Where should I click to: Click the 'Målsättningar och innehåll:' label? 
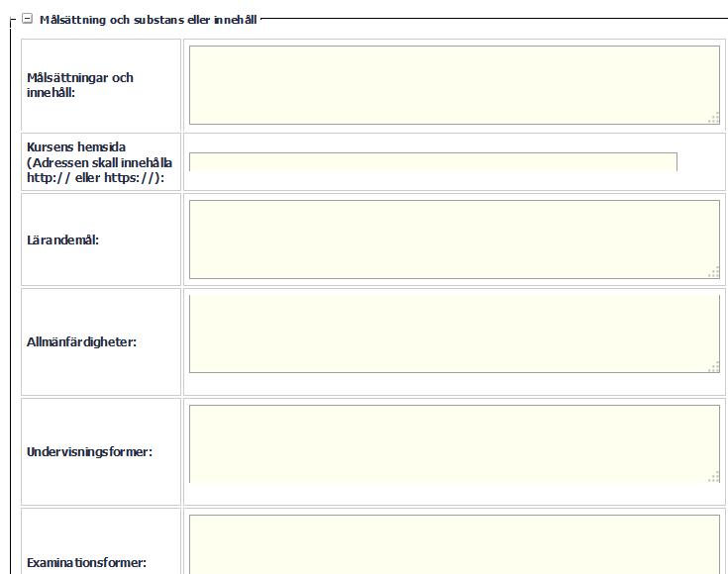80,85
